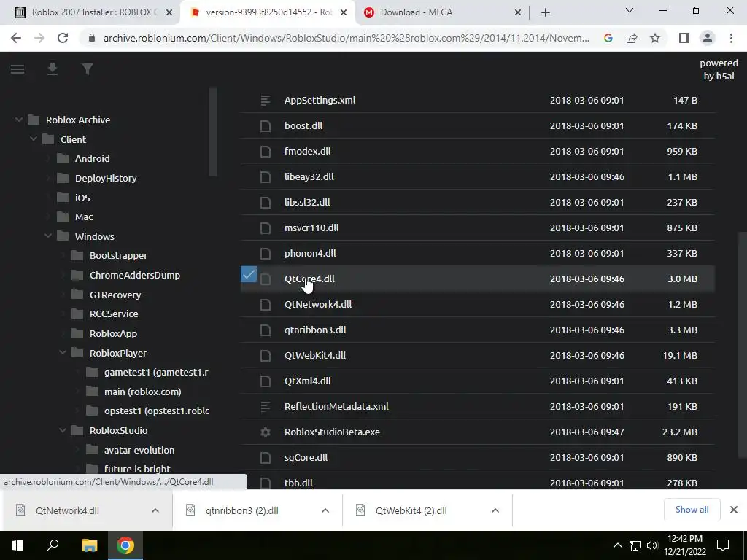
Task: Show hidden tray icons chevron
Action: pyautogui.click(x=617, y=545)
